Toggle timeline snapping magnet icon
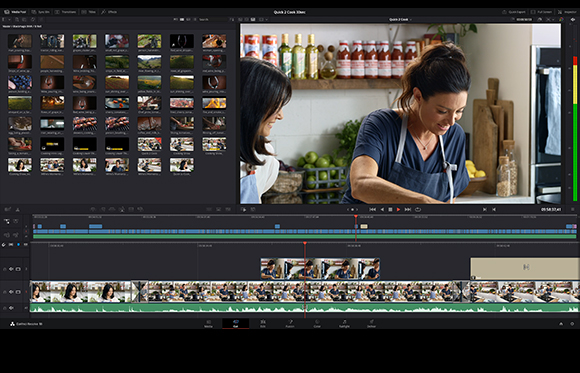 point(4,245)
